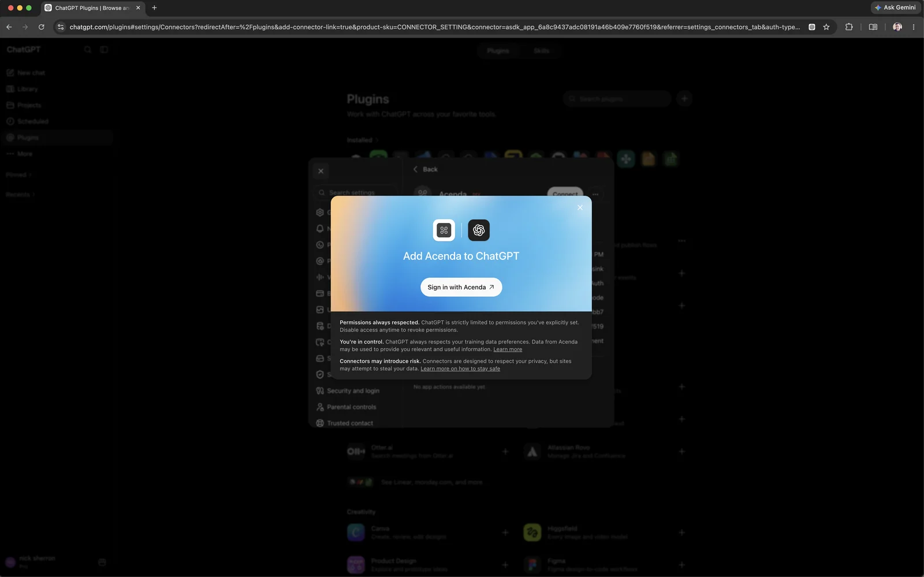Open the Acenda more options menu
This screenshot has width=924, height=577.
click(x=595, y=194)
